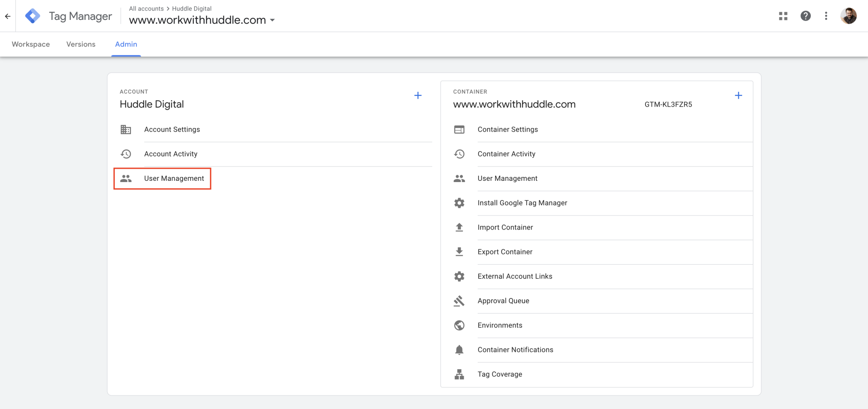Open External Account Links
Screen dimensions: 868x409
point(515,276)
